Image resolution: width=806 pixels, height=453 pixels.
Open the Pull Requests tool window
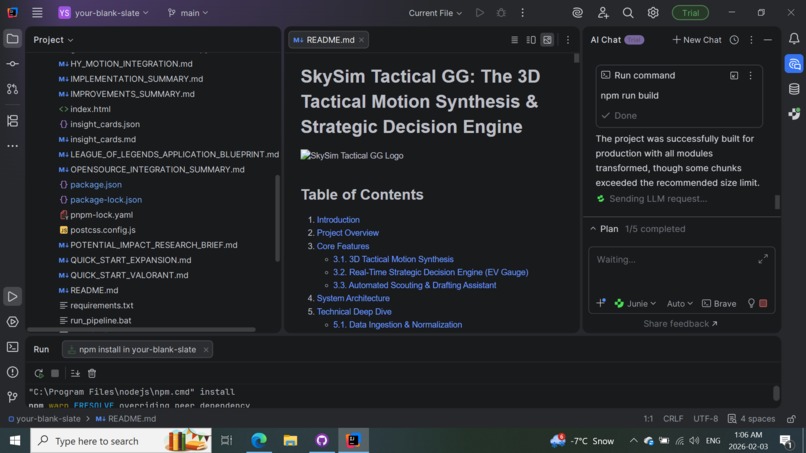12,88
